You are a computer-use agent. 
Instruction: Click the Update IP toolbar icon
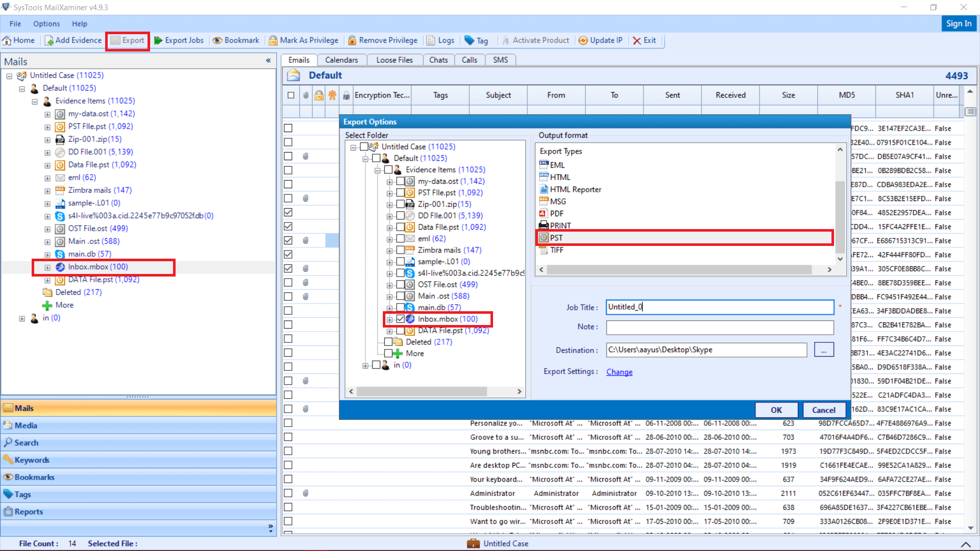(x=583, y=40)
